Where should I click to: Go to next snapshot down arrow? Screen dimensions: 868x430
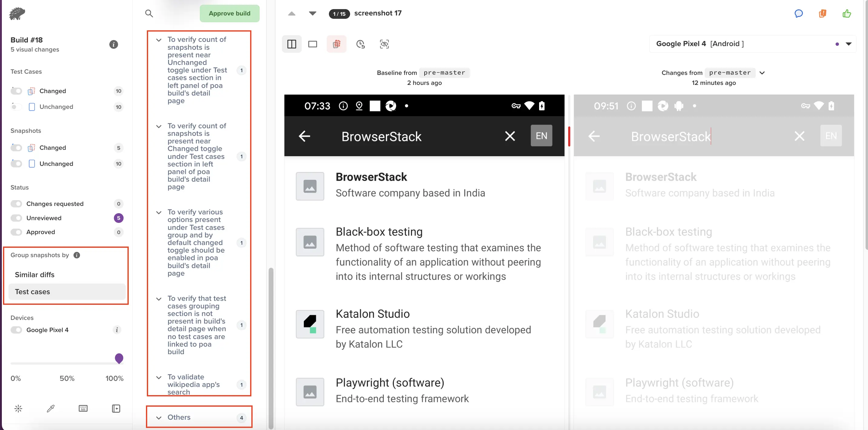point(312,13)
